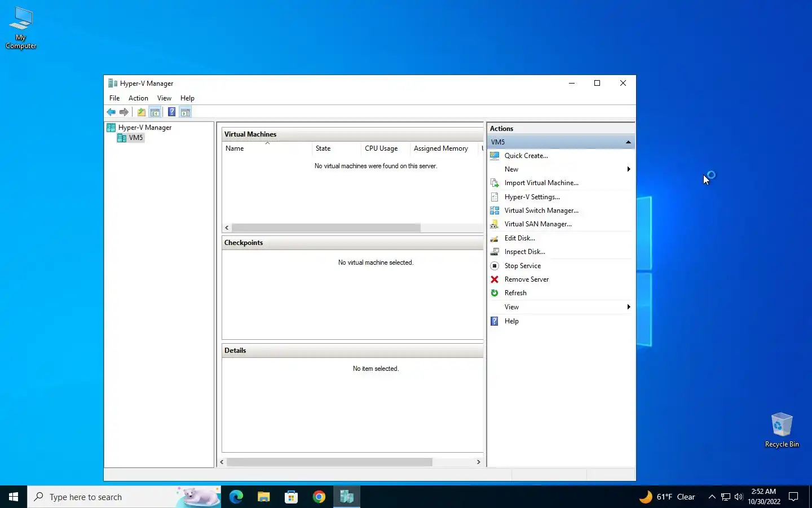
Task: Click the Virtual SAN Manager icon
Action: tap(495, 224)
